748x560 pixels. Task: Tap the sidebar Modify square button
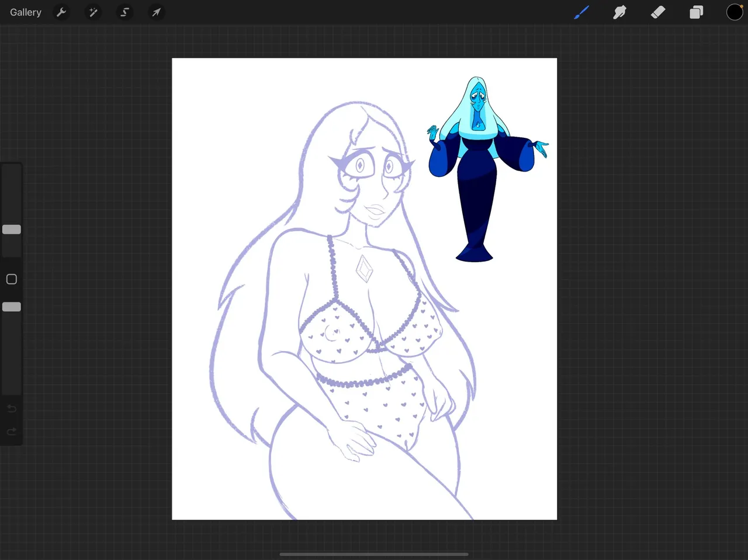[x=12, y=279]
